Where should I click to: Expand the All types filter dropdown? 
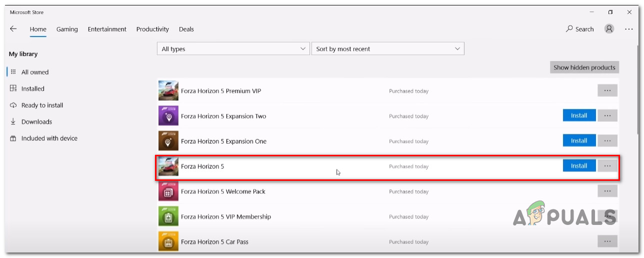coord(233,49)
